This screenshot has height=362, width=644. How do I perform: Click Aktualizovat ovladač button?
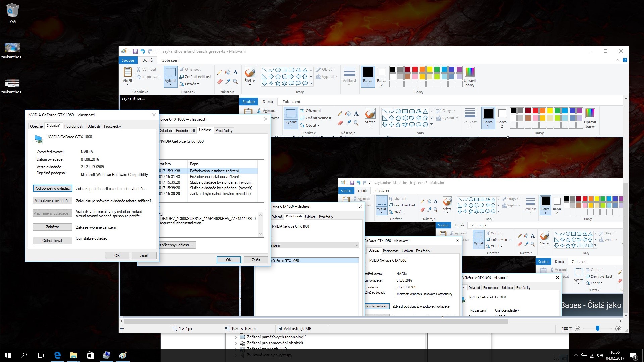click(x=53, y=201)
